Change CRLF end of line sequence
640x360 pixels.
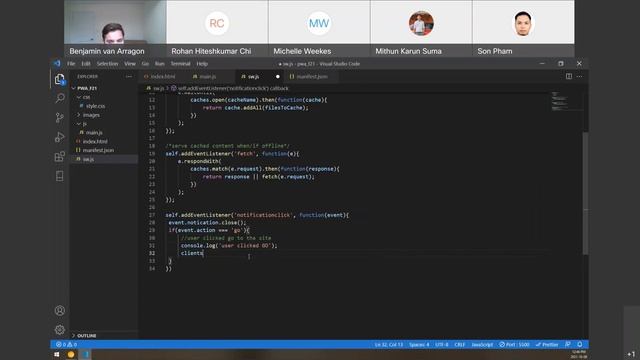tap(460, 344)
